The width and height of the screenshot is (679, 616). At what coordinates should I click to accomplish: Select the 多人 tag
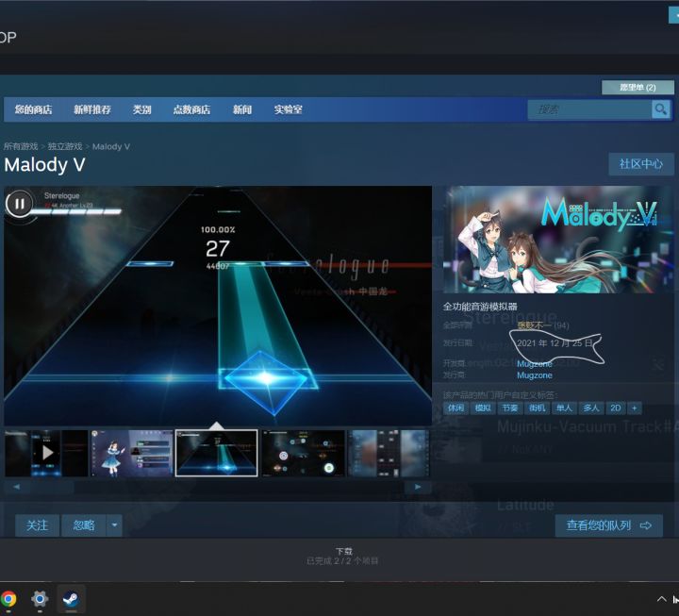point(590,408)
